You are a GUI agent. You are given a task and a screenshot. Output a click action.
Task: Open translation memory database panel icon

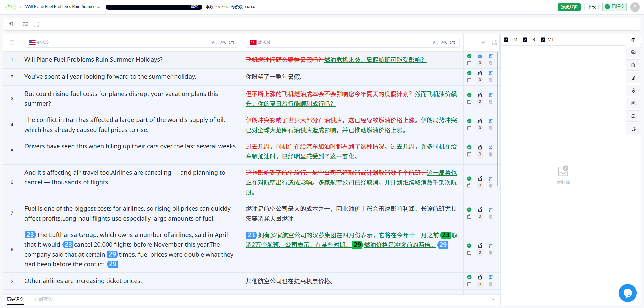pos(633,40)
